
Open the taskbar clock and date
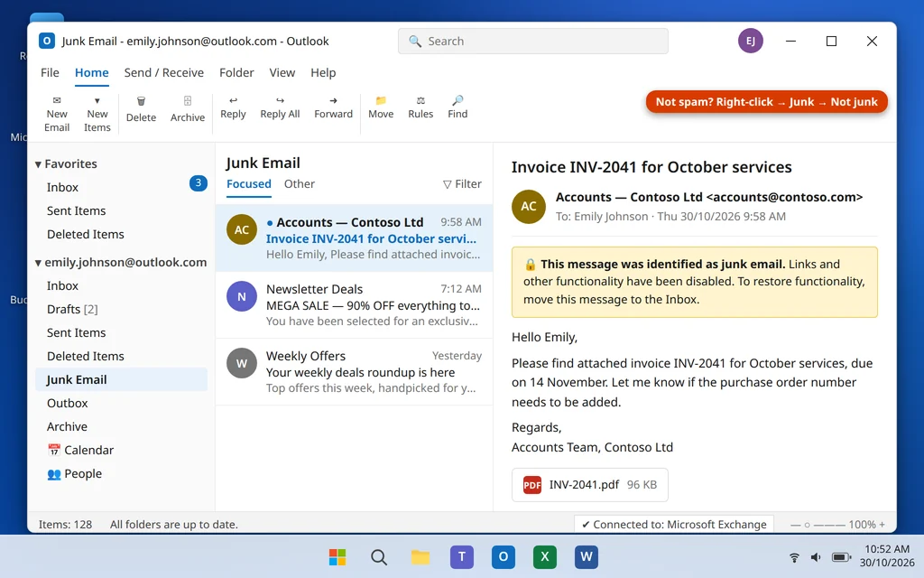click(887, 555)
